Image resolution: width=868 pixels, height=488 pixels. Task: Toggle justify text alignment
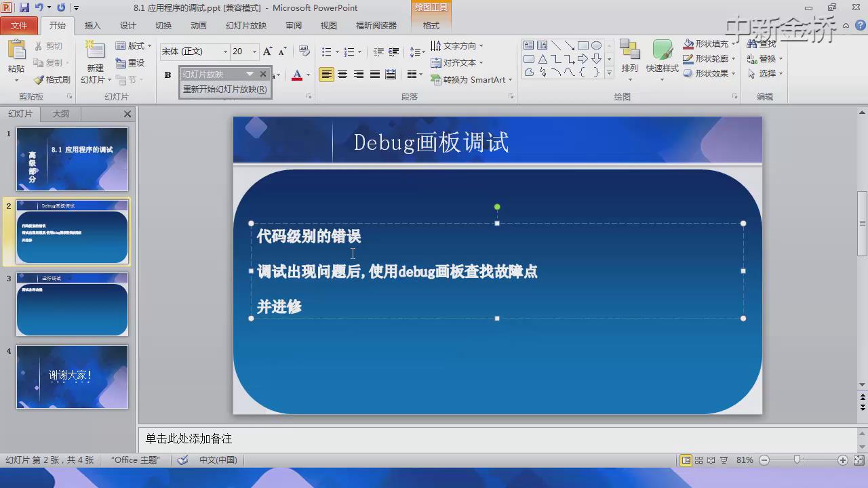pyautogui.click(x=374, y=75)
